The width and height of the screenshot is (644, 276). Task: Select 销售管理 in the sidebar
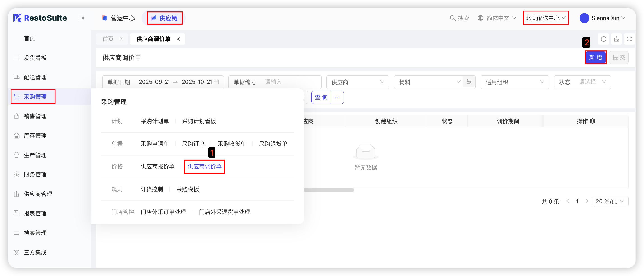[35, 116]
